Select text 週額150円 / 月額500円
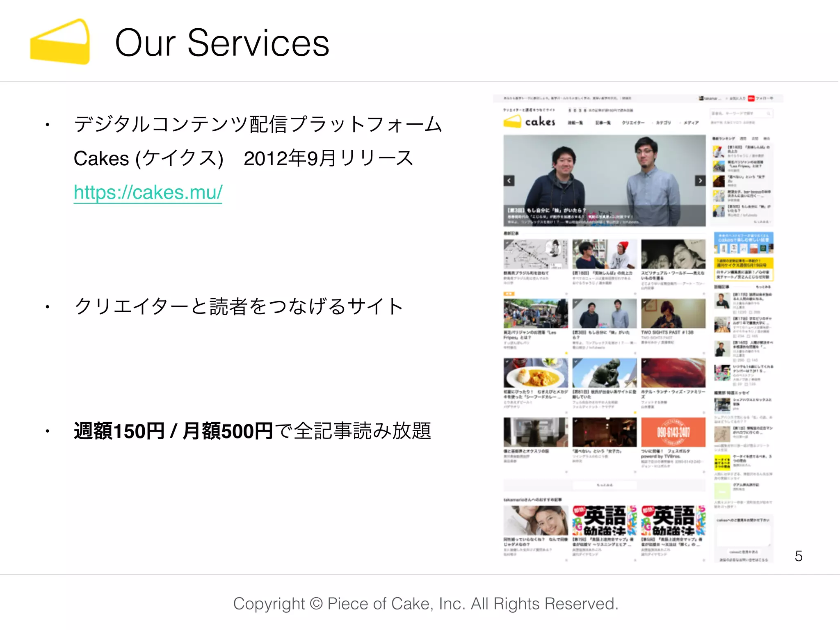Image resolution: width=840 pixels, height=630 pixels. (x=173, y=431)
